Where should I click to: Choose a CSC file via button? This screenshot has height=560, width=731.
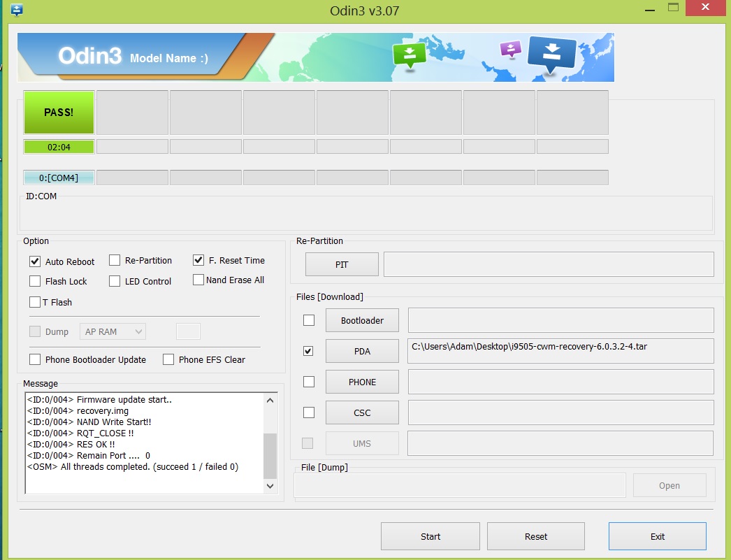click(362, 412)
